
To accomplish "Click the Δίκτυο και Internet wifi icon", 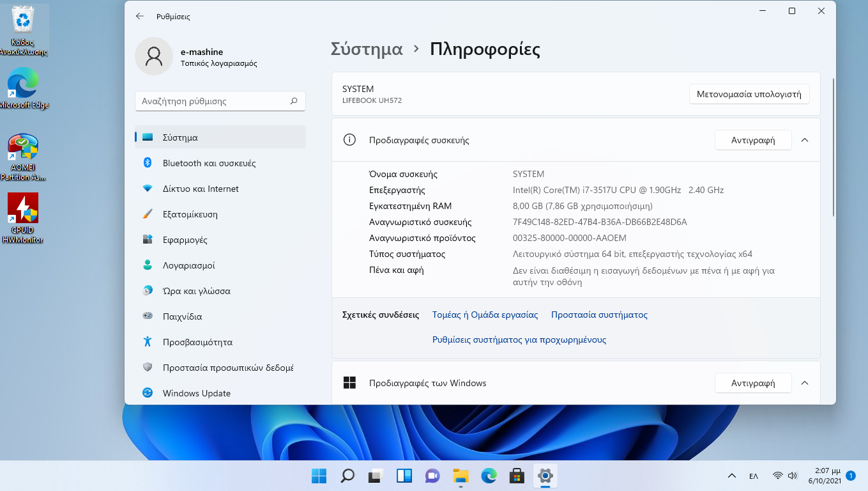I will [148, 189].
